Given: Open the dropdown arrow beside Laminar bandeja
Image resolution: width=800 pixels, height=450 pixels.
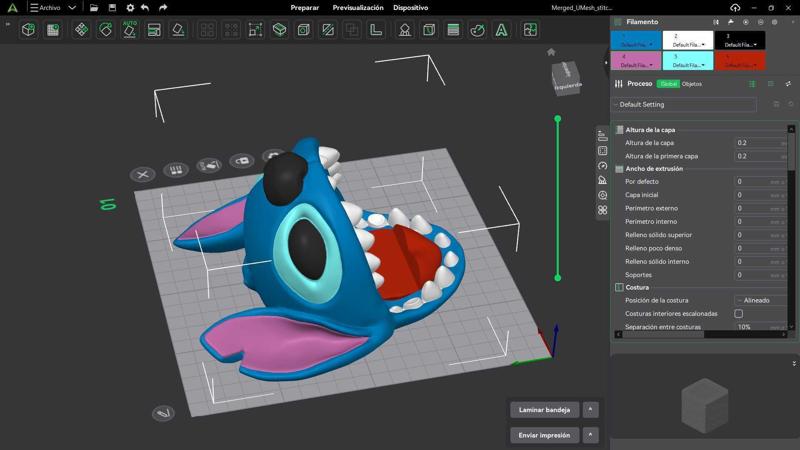Looking at the screenshot, I should [590, 410].
